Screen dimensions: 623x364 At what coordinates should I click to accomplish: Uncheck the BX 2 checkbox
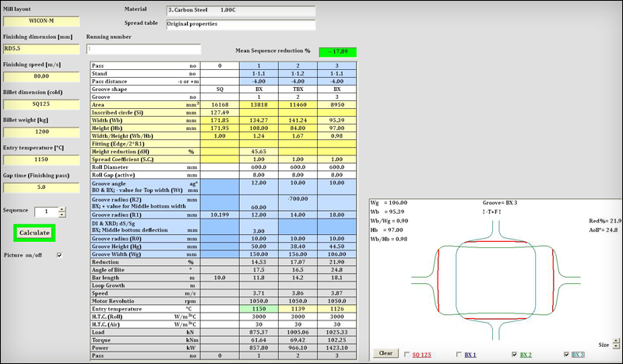(515, 355)
